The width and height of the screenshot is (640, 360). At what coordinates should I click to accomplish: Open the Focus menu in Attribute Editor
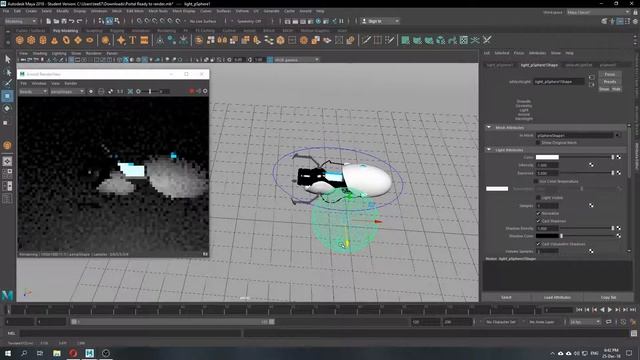point(519,53)
